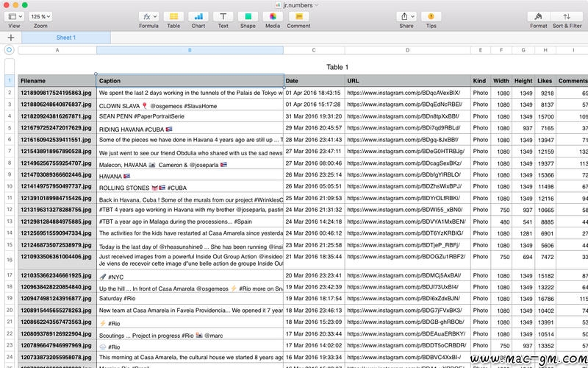This screenshot has width=588, height=368.
Task: Click cell 1218909817524195863.jpg
Action: coord(57,93)
